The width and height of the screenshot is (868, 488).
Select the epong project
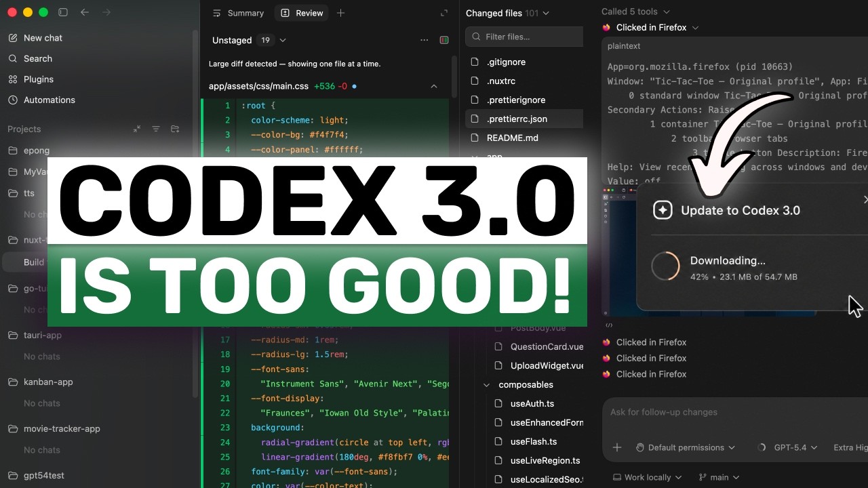click(x=37, y=150)
